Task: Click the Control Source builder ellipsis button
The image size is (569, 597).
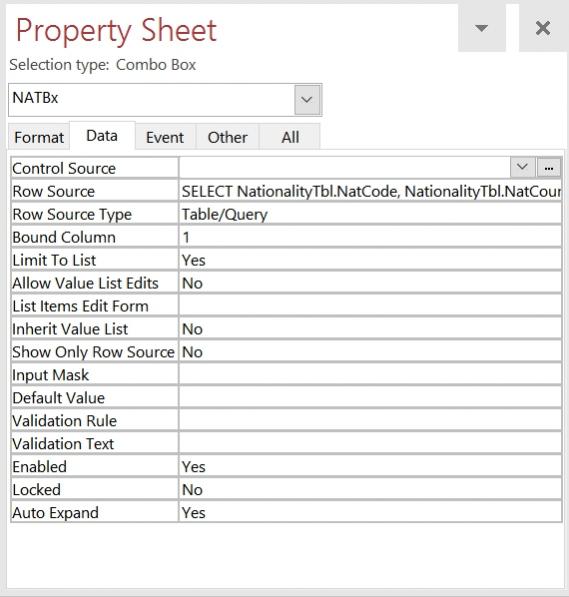Action: point(548,168)
